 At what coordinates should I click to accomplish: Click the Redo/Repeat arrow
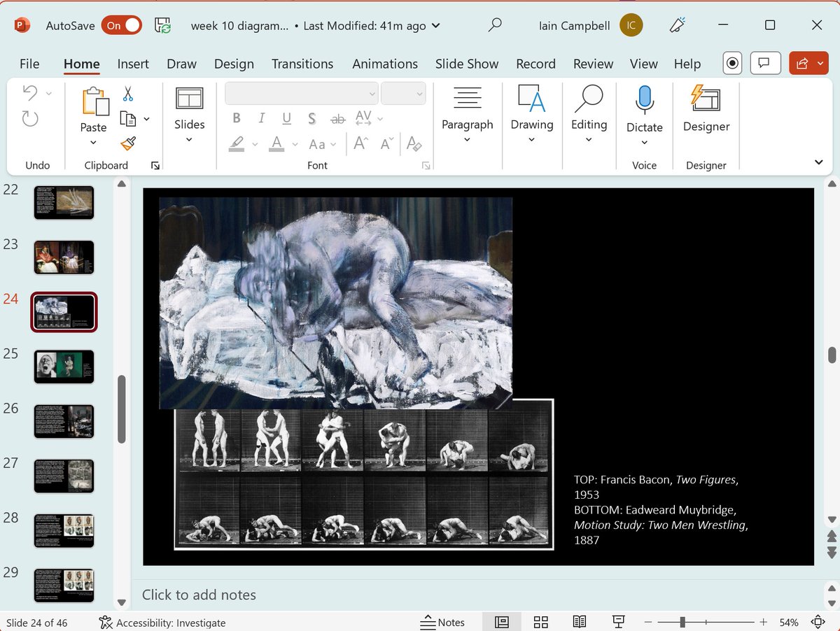pyautogui.click(x=30, y=118)
